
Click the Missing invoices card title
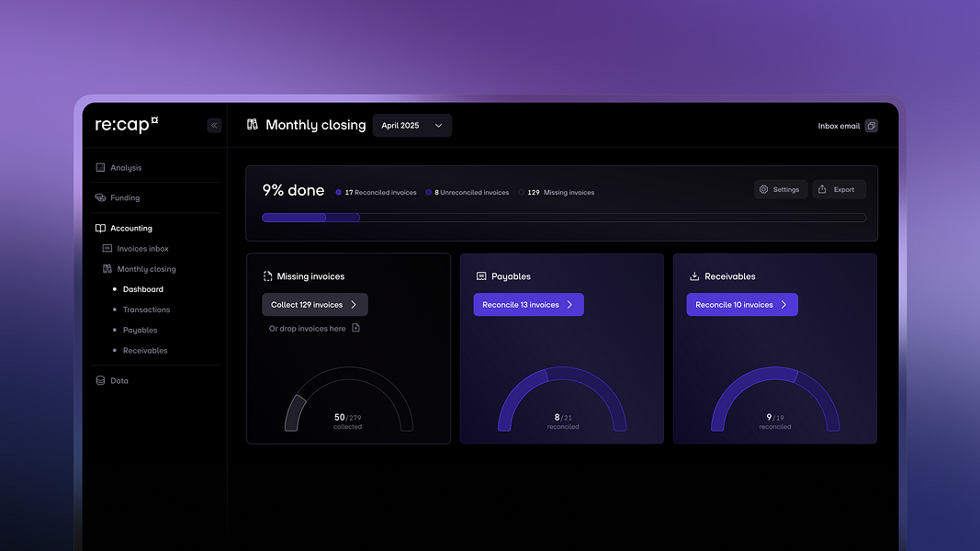coord(310,276)
